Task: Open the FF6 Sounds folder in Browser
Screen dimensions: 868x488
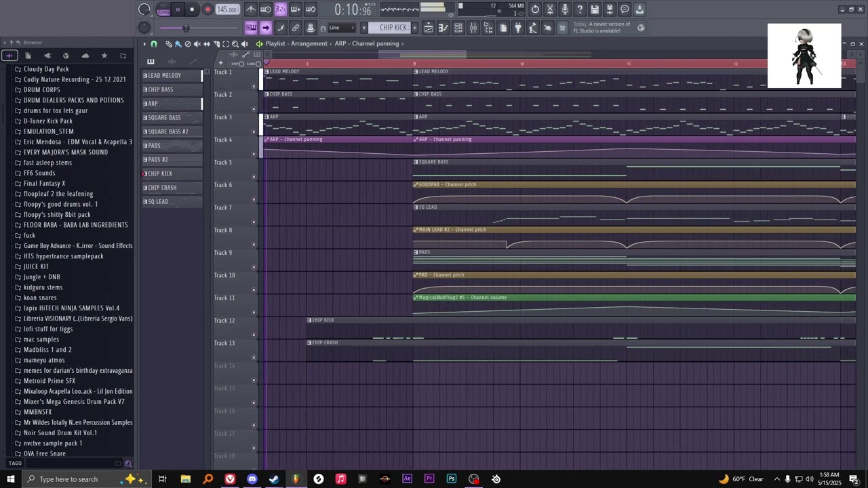Action: pos(39,173)
